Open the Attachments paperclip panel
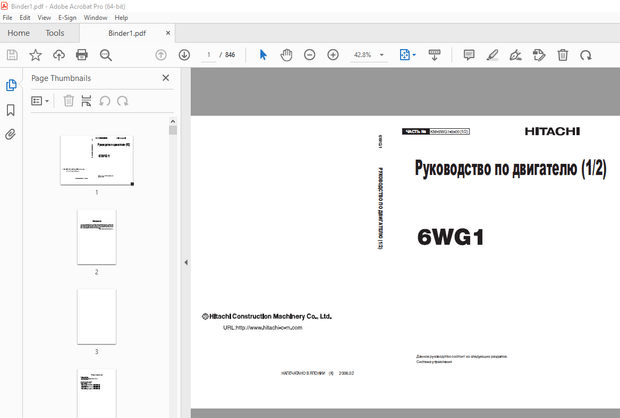This screenshot has height=418, width=620. point(11,134)
